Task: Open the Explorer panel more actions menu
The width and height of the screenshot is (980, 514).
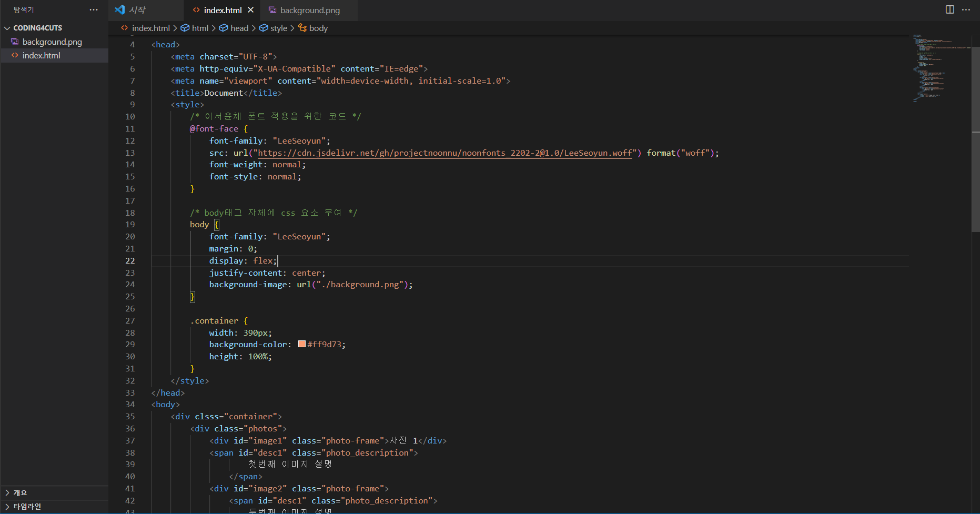Action: pos(94,10)
